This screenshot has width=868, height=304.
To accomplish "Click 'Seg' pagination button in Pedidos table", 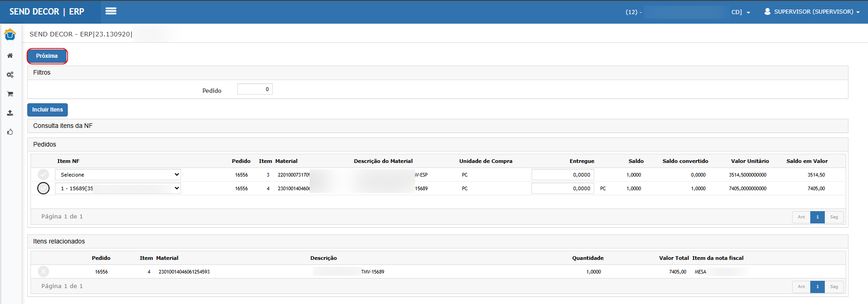I will [834, 217].
